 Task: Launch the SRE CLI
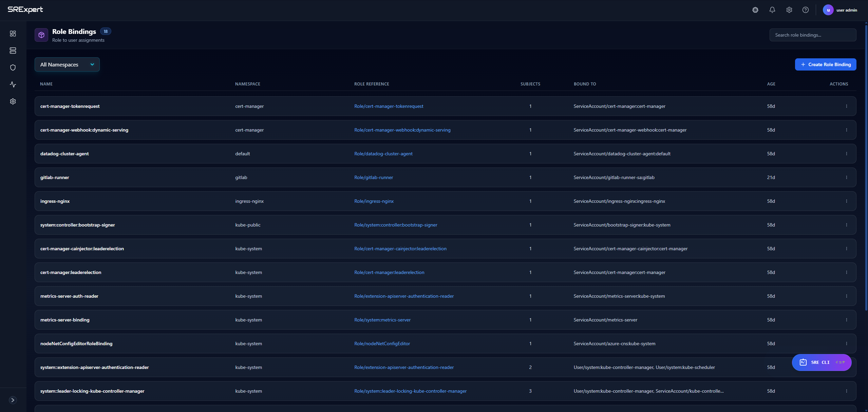pyautogui.click(x=821, y=362)
